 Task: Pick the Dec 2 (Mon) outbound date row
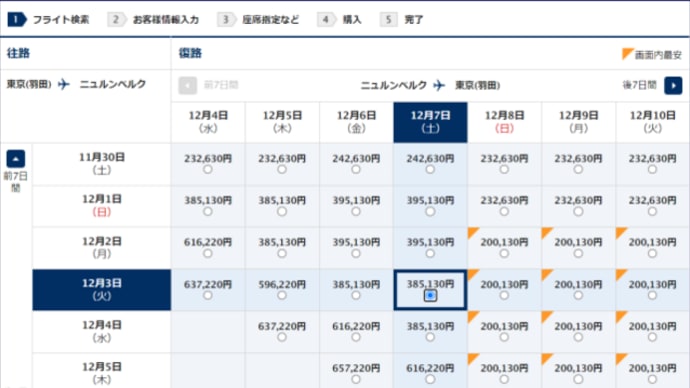coord(102,248)
